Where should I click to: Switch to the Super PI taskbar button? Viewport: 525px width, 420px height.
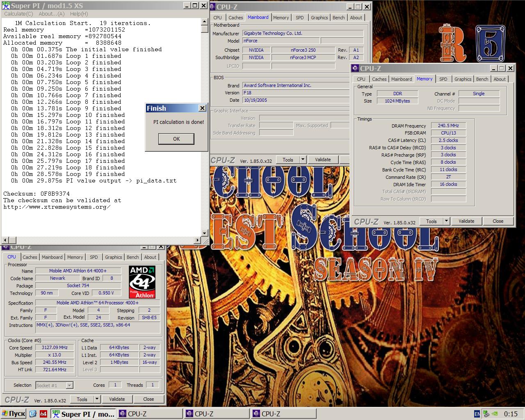point(84,414)
